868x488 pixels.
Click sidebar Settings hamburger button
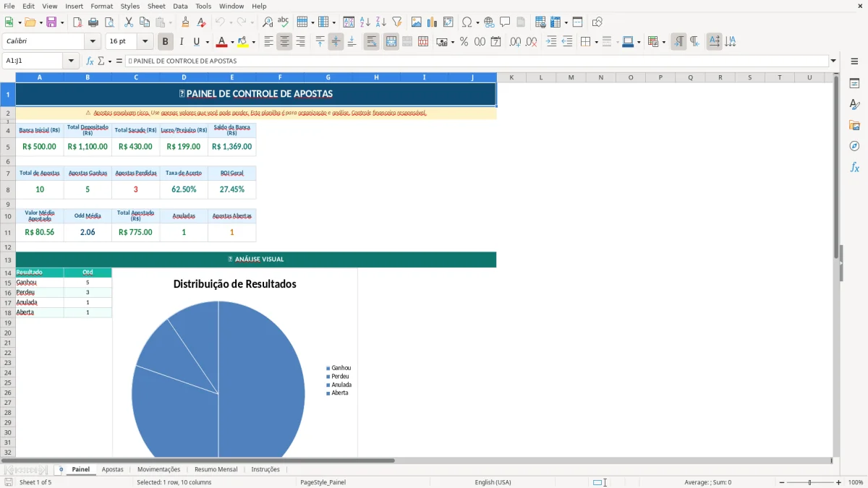854,61
